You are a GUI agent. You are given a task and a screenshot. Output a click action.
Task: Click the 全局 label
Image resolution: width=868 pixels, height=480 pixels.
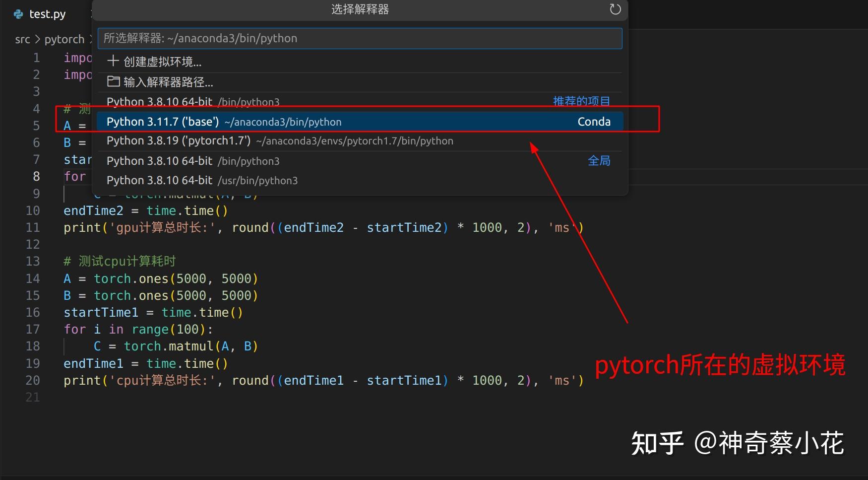[599, 160]
